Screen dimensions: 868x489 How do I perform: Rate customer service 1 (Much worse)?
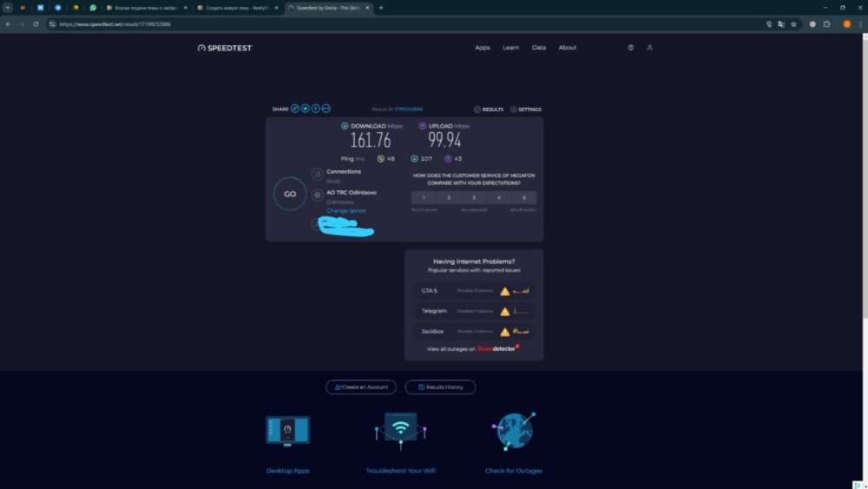coord(424,198)
